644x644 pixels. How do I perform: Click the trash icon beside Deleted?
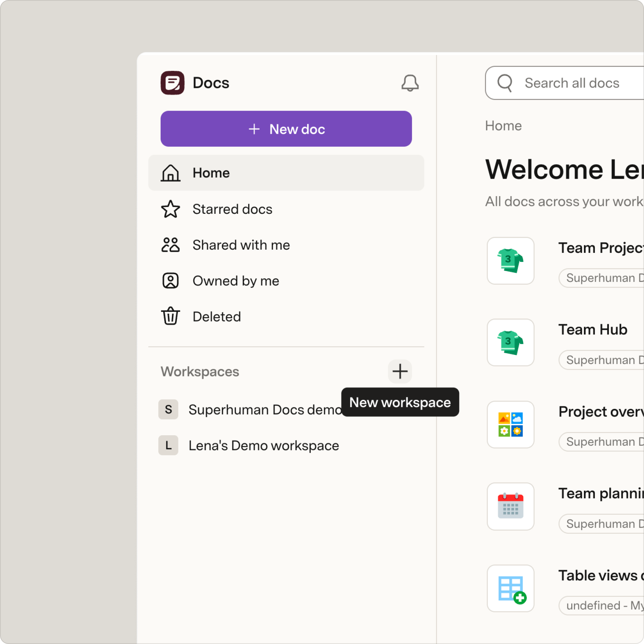(x=170, y=316)
